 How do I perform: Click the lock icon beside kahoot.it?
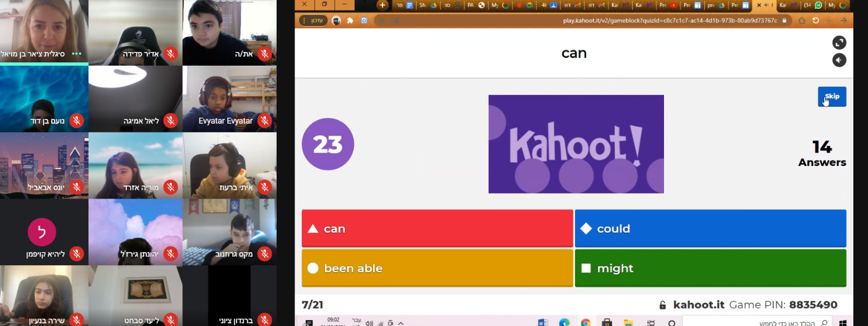[x=662, y=305]
